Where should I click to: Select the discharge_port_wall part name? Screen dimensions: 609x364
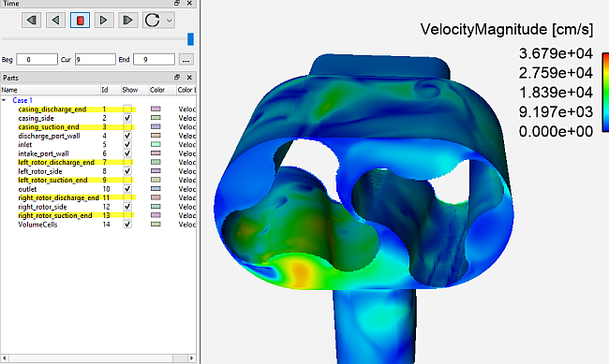[49, 136]
